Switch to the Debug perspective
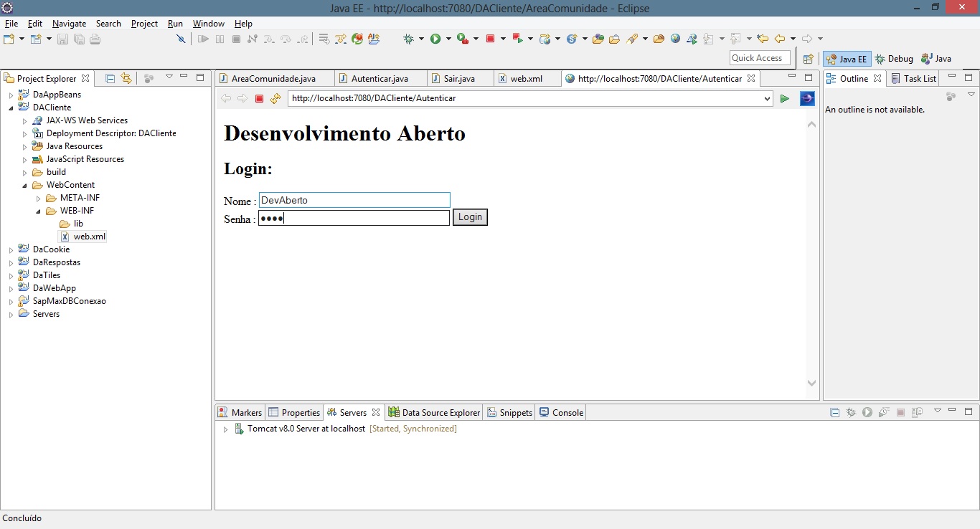The image size is (980, 529). [x=894, y=59]
